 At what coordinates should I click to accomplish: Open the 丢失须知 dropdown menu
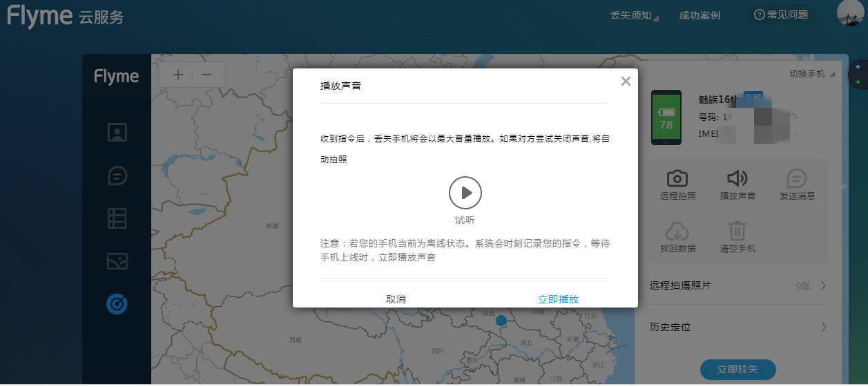[x=634, y=15]
